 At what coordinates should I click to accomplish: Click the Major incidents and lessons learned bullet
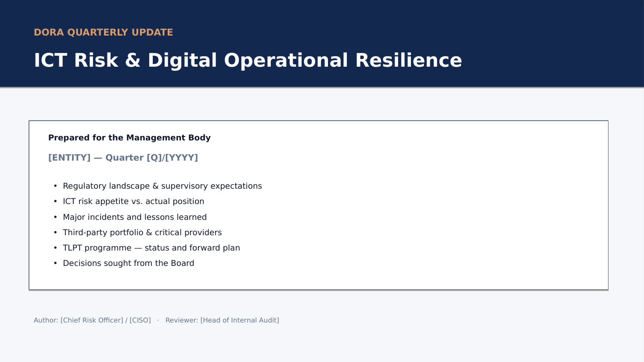(x=135, y=217)
